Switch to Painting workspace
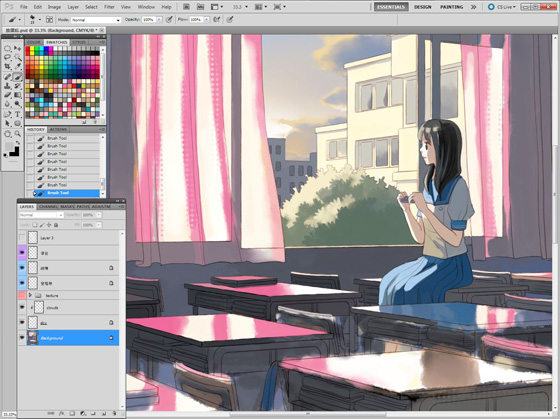 tap(451, 7)
